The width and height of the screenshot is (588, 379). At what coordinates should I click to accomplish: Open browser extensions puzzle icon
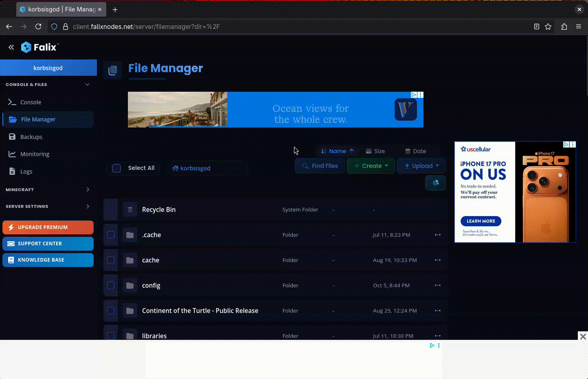[x=564, y=26]
